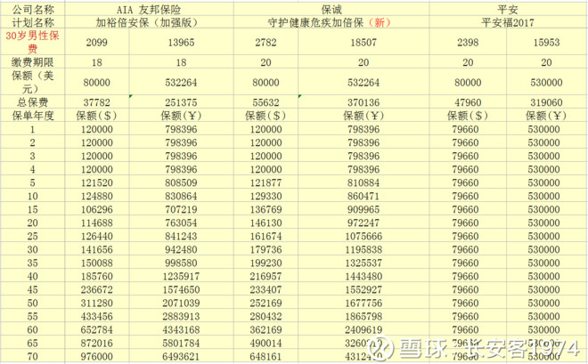588x364 pixels.
Task: Click premium value 18507
Action: point(363,42)
